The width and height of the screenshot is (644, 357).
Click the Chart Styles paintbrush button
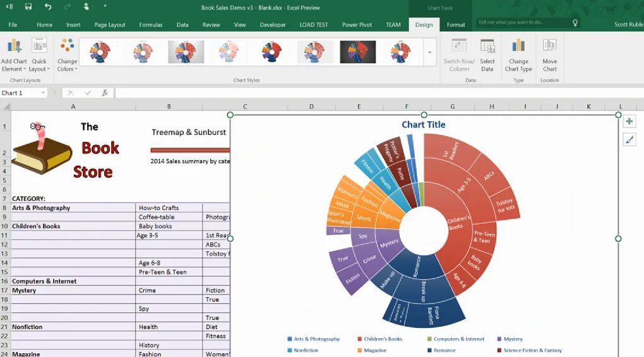[629, 140]
